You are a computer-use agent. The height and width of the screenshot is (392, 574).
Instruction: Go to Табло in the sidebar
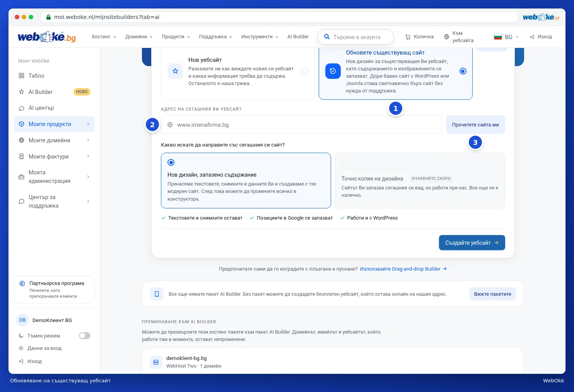tap(54, 76)
